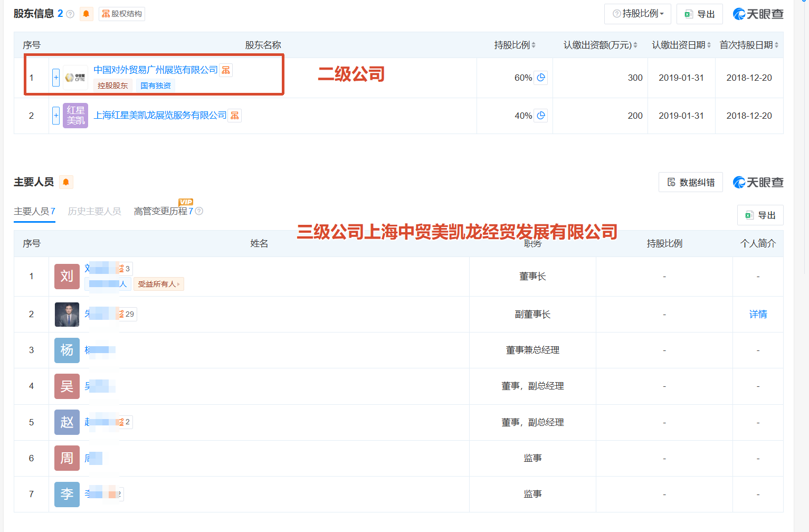Click the pie chart icon beside 40%
Screen dimensions: 809x532
point(541,116)
